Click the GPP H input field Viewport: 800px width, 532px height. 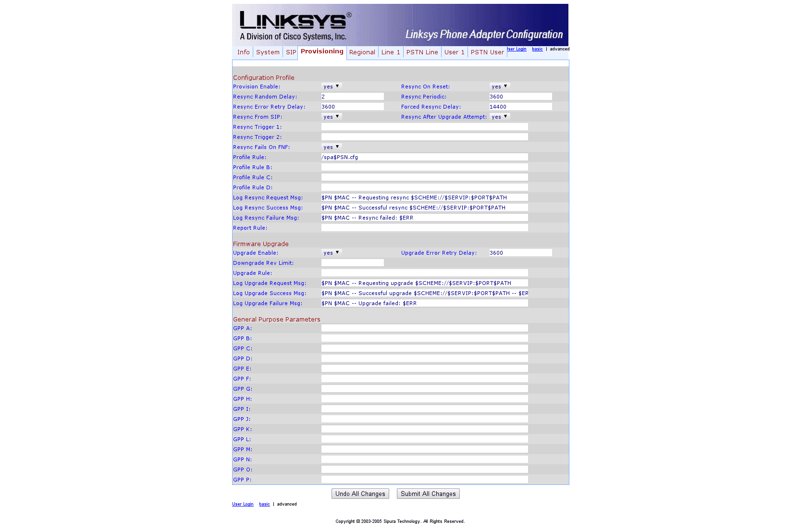click(425, 399)
